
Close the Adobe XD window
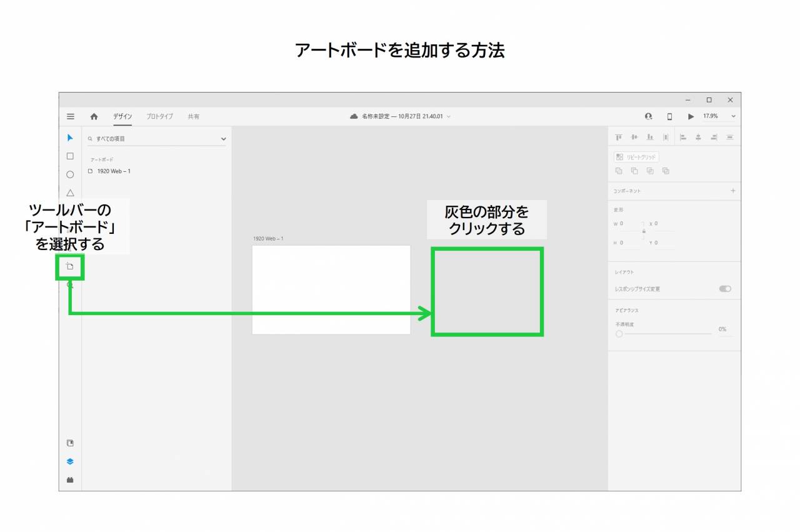pos(730,100)
